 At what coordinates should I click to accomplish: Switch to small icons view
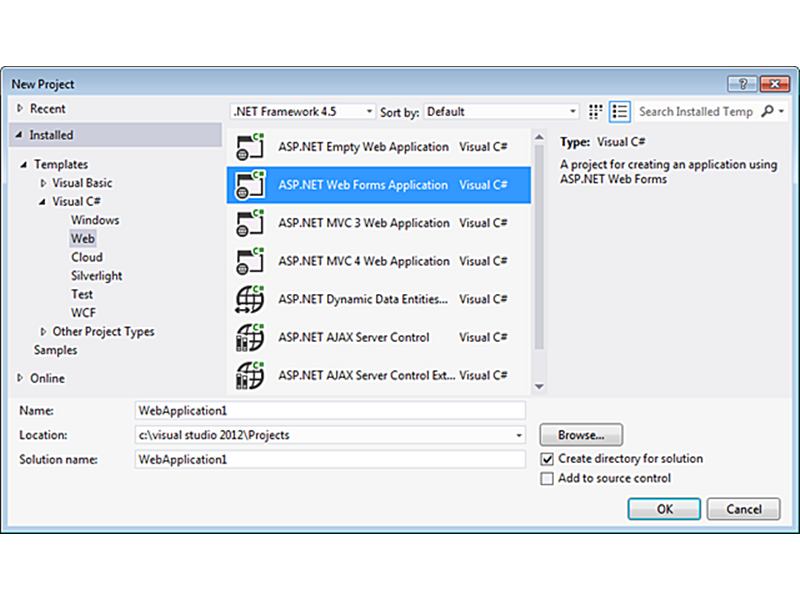(595, 112)
